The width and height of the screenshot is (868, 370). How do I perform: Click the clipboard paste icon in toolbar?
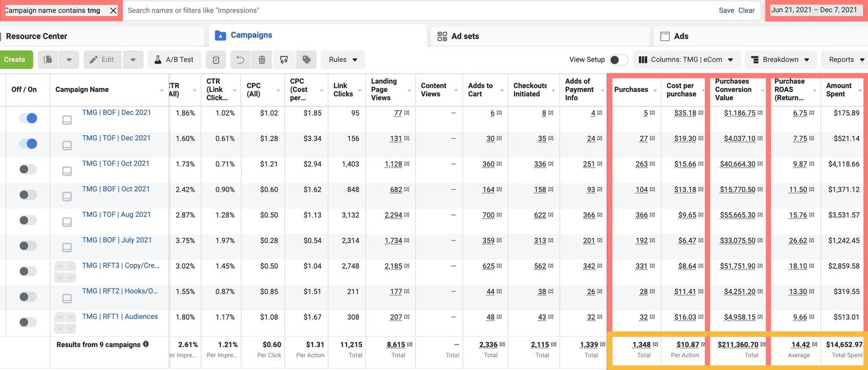(215, 60)
